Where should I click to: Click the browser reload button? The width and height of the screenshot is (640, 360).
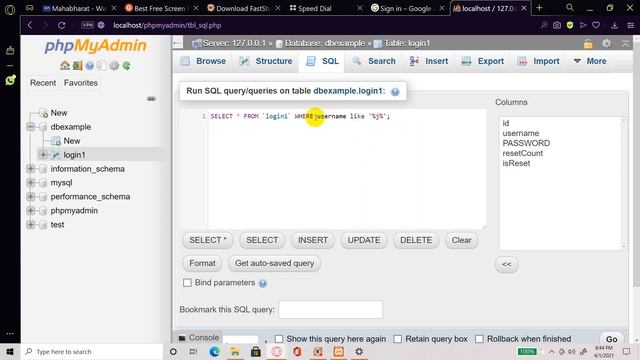62,25
